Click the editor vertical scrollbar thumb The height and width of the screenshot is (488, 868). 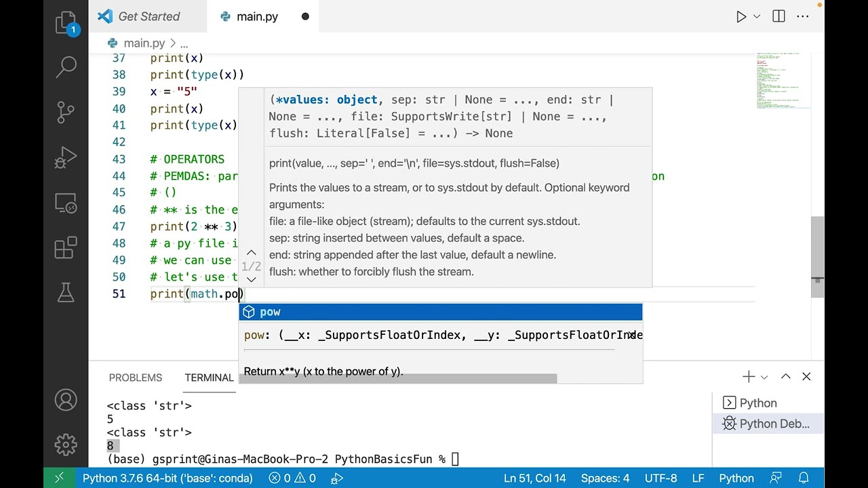(818, 256)
